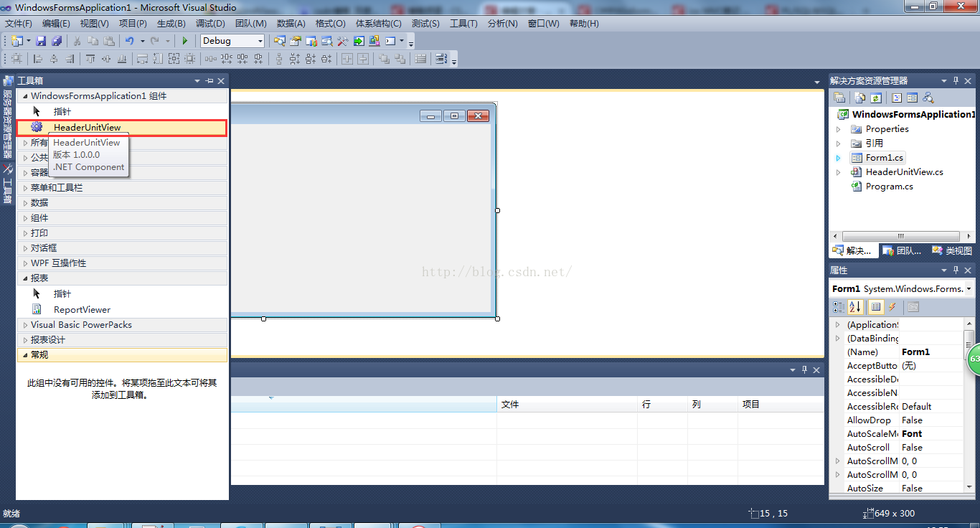Open the Properties Window toolbar icon

(296, 41)
